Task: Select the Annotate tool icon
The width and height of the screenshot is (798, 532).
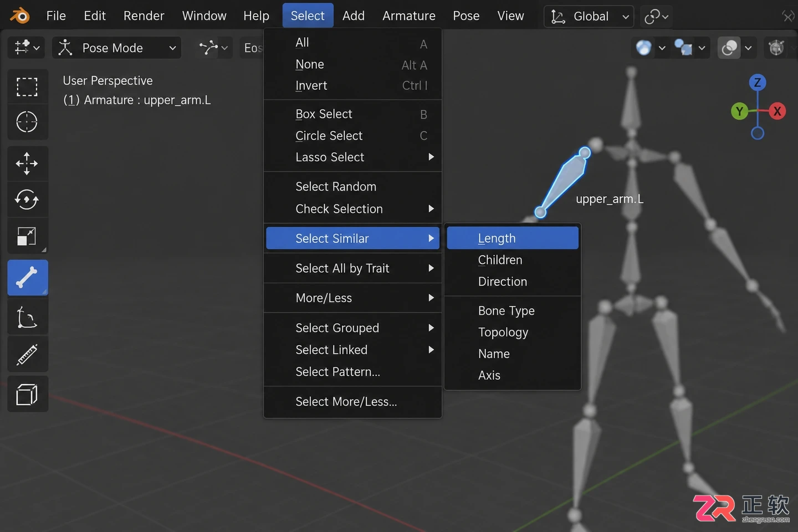Action: (x=27, y=318)
